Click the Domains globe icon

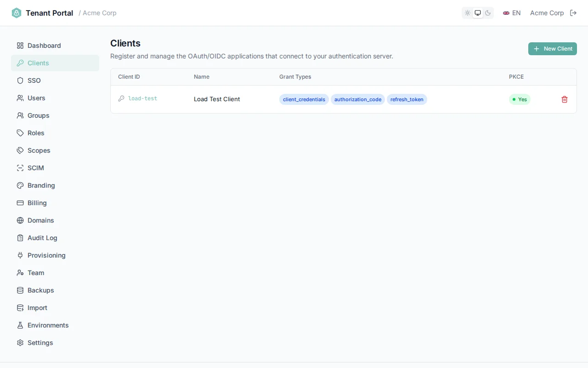[x=20, y=220]
